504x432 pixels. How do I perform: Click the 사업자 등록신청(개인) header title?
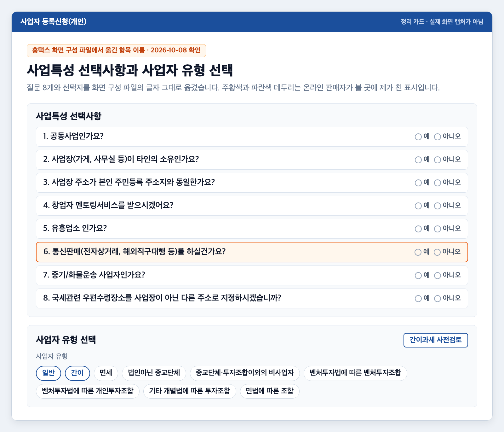(x=53, y=21)
